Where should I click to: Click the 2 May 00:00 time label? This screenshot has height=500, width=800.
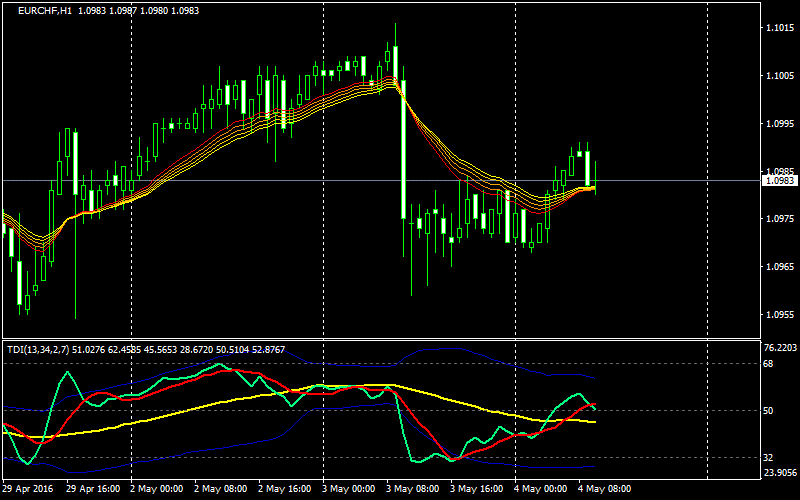click(x=157, y=489)
